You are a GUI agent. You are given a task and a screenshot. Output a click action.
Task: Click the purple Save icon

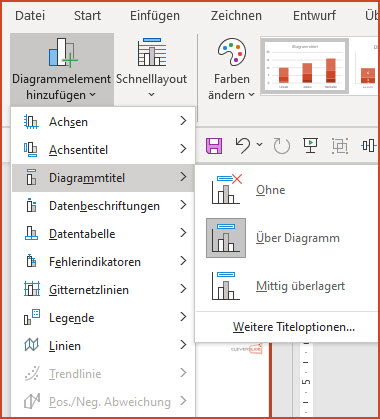coord(214,146)
